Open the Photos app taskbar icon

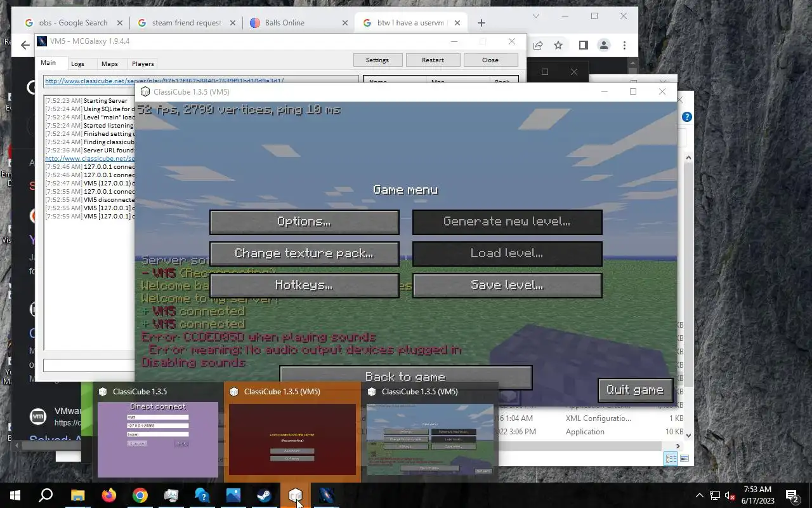233,495
